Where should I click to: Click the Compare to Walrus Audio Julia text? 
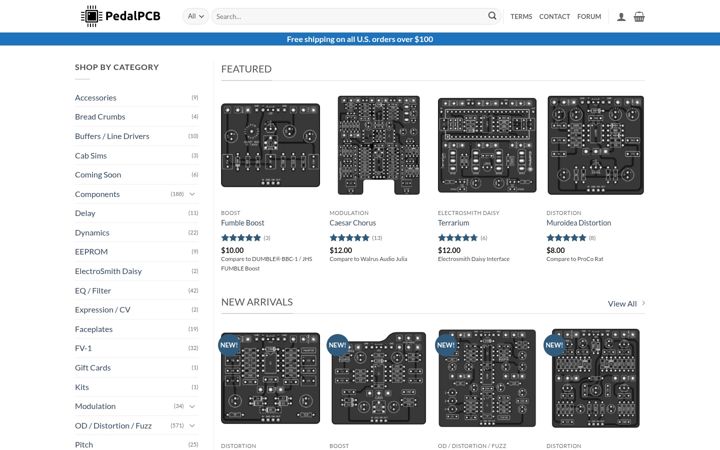(x=368, y=259)
